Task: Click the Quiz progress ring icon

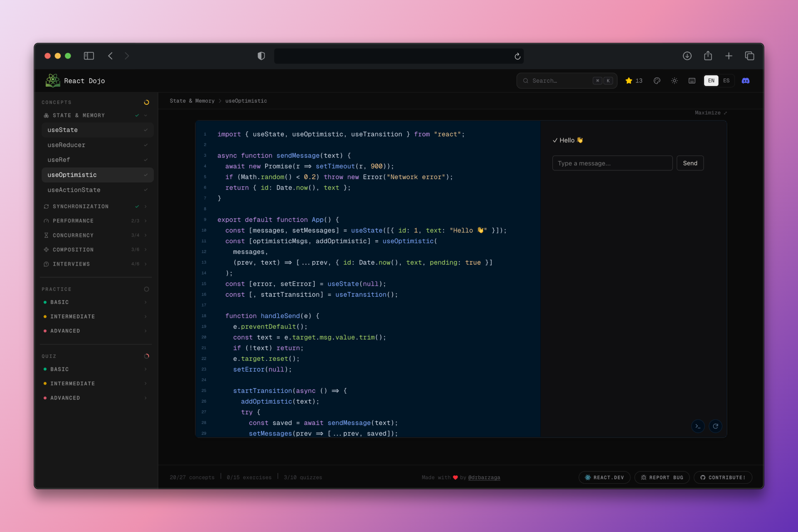Action: (x=146, y=356)
